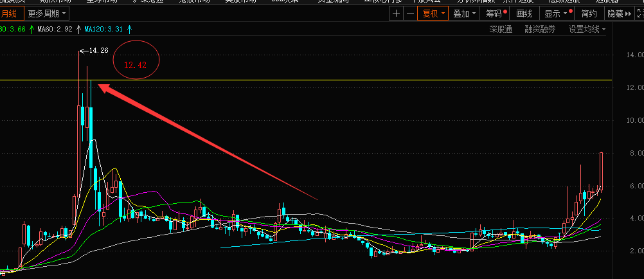Select the latest tall red candlestick
This screenshot has width=644, height=279.
click(602, 170)
